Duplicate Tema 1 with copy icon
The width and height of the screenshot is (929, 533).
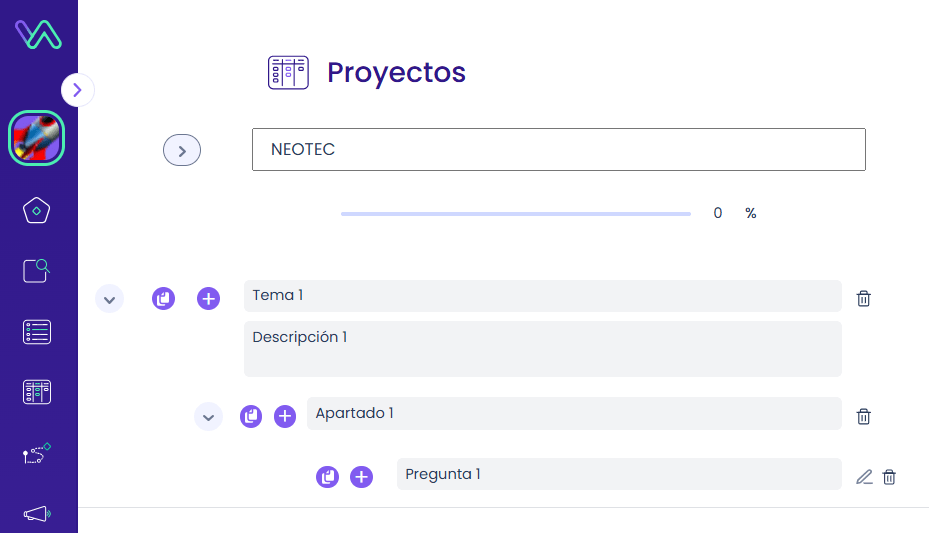(x=164, y=298)
